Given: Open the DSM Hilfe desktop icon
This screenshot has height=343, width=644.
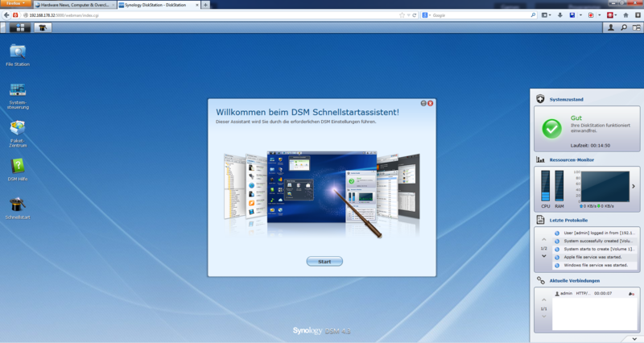Looking at the screenshot, I should [x=18, y=170].
